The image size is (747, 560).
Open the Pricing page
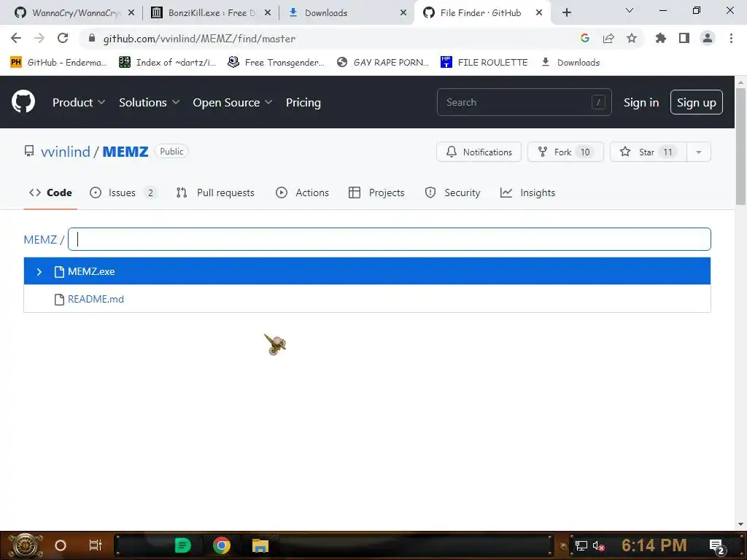coord(303,102)
